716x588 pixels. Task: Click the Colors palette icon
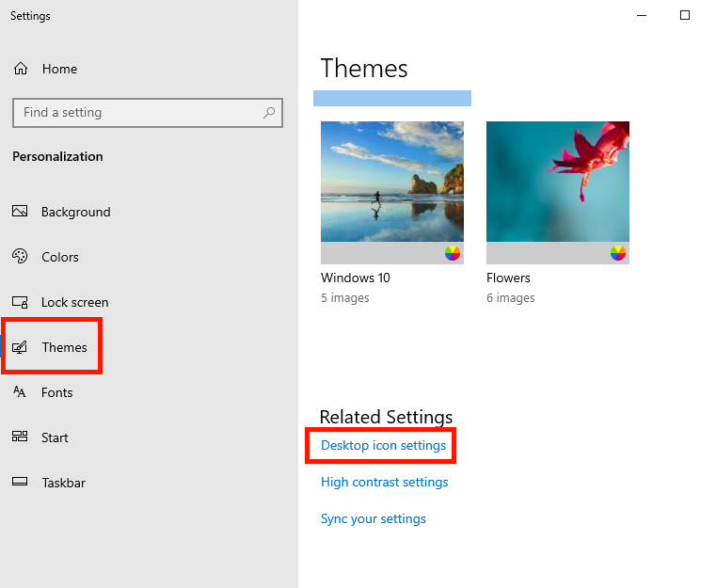pos(20,256)
